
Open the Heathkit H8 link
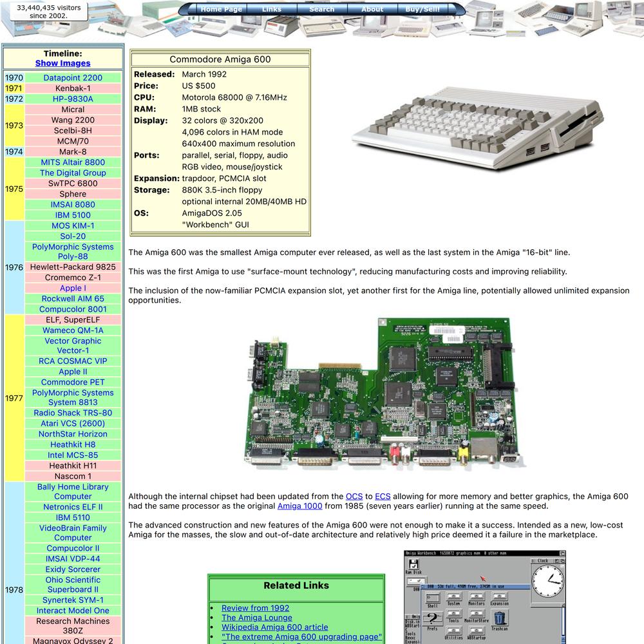(73, 445)
